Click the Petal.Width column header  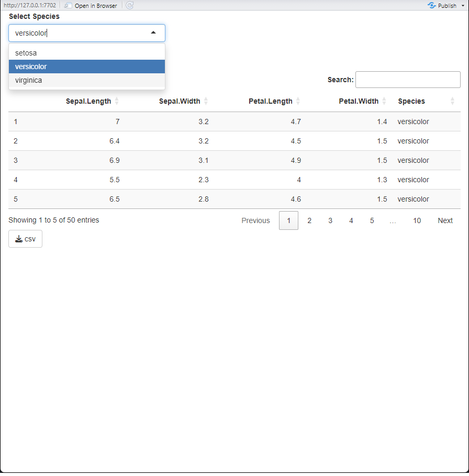359,101
